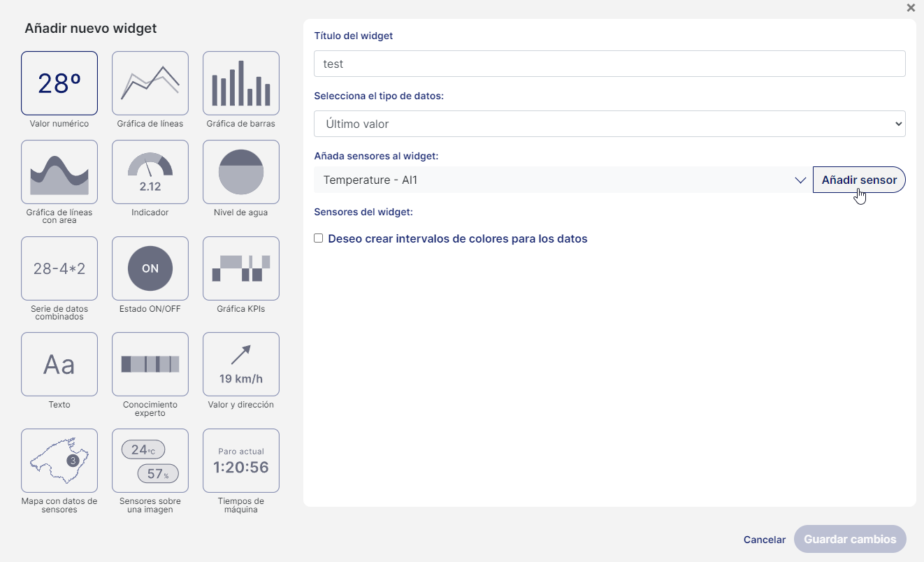The image size is (924, 562).
Task: Choose the Gráfica de líneas widget
Action: 150,83
